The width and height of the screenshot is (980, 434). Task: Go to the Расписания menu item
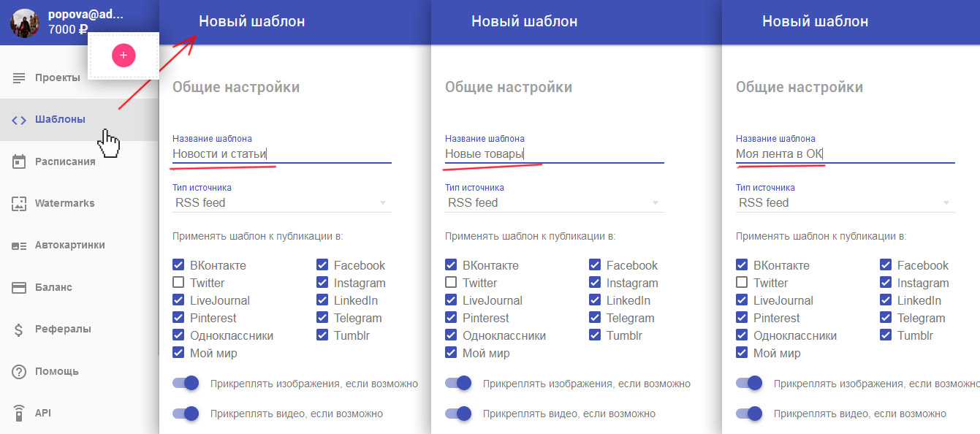pyautogui.click(x=65, y=161)
